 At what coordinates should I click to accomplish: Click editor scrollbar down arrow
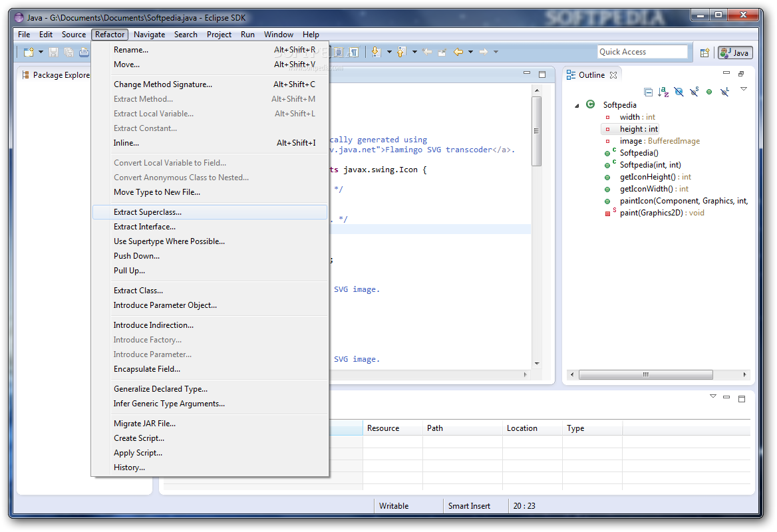537,364
